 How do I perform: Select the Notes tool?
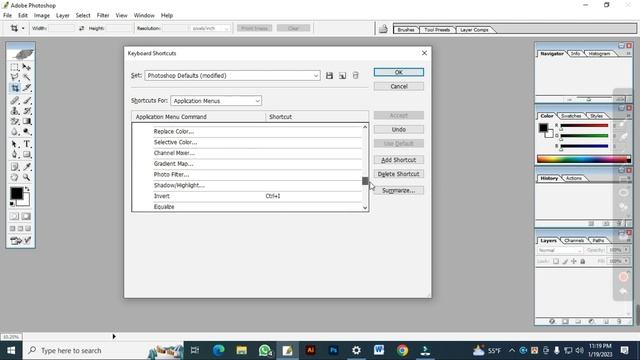15,167
